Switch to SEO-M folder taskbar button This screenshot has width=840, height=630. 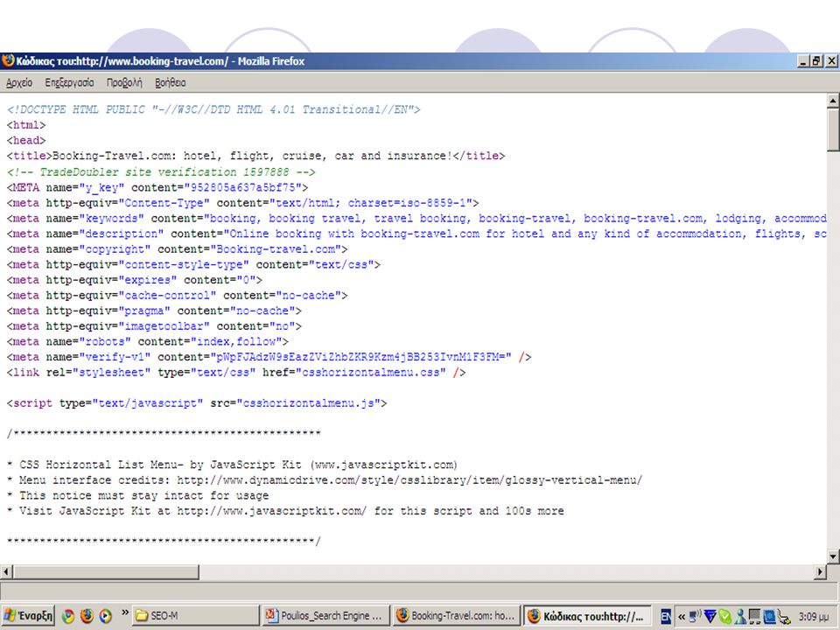coord(195,615)
